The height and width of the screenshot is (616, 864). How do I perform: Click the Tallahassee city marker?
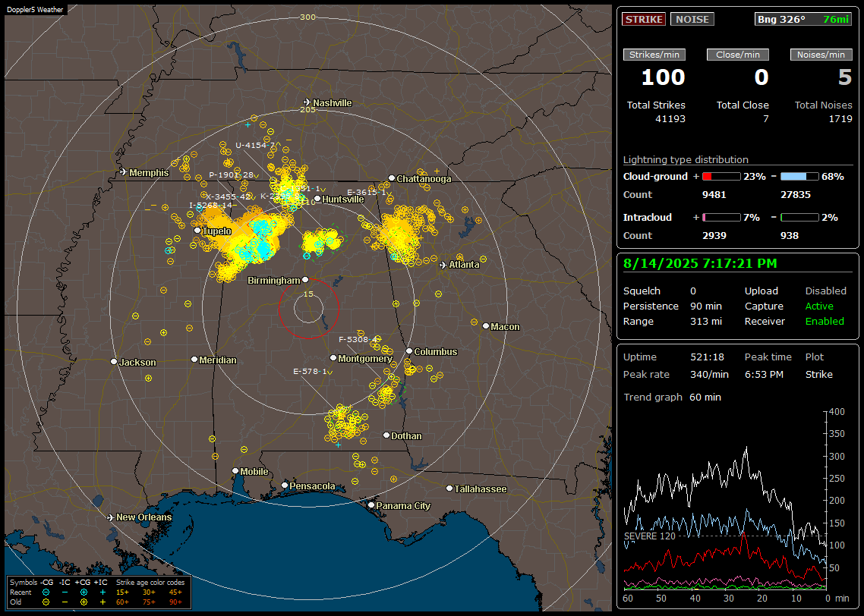[x=449, y=489]
